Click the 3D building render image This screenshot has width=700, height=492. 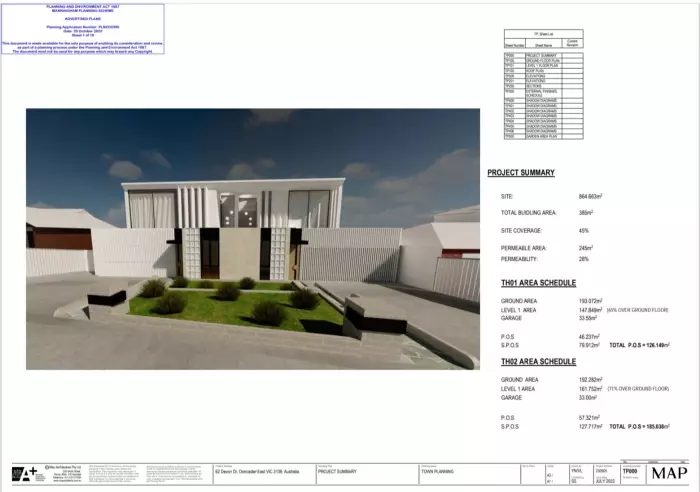pyautogui.click(x=252, y=238)
